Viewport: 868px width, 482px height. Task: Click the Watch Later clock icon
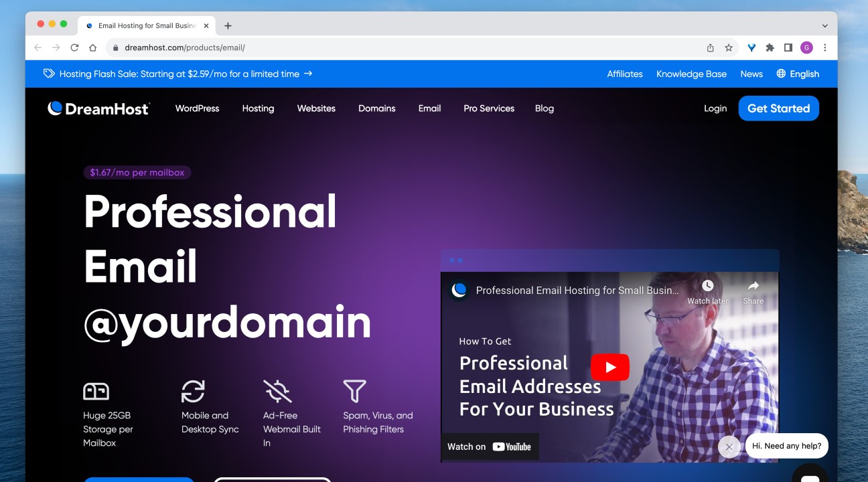pyautogui.click(x=707, y=286)
